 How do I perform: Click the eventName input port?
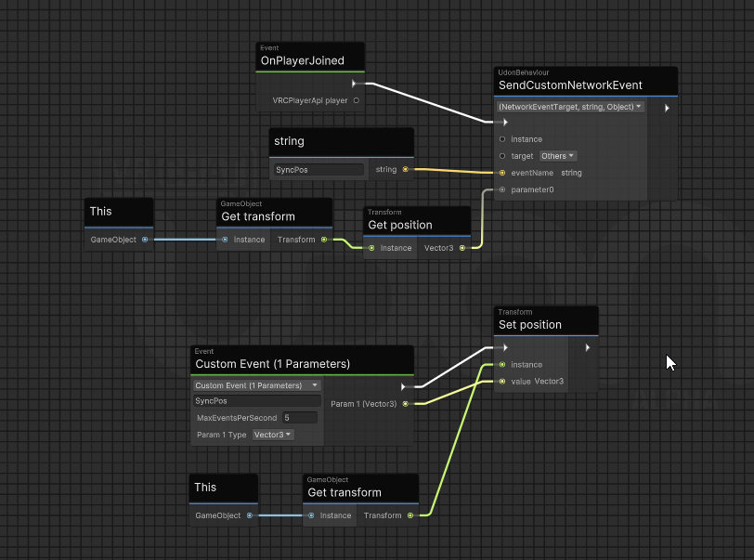pos(502,173)
